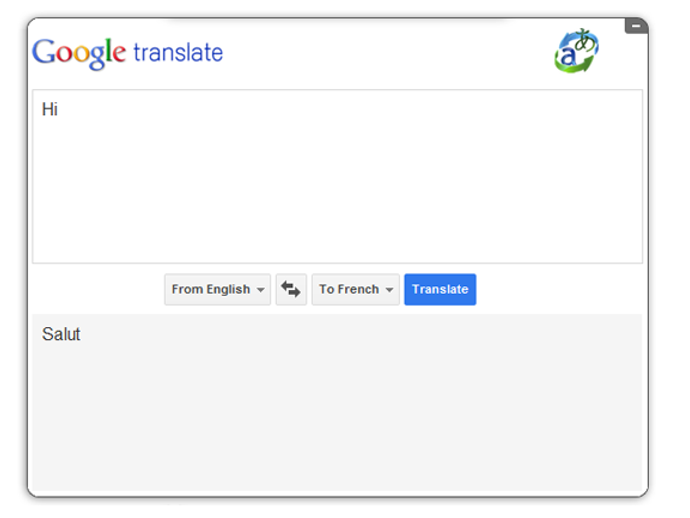Click the arrow beside To French

pyautogui.click(x=389, y=290)
